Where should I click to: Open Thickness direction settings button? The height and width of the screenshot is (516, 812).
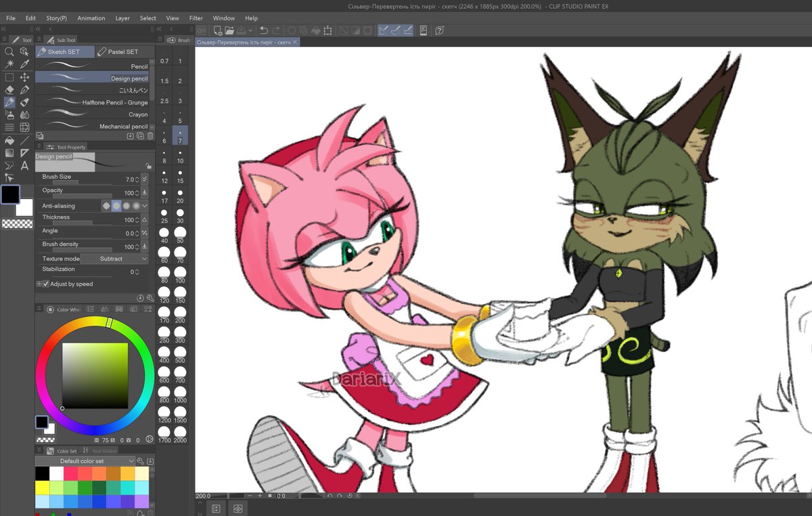(x=144, y=220)
